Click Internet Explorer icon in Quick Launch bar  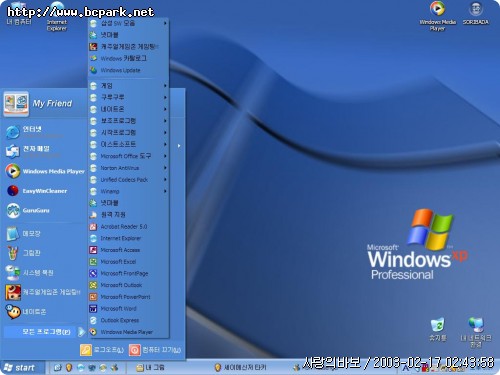coord(80,367)
